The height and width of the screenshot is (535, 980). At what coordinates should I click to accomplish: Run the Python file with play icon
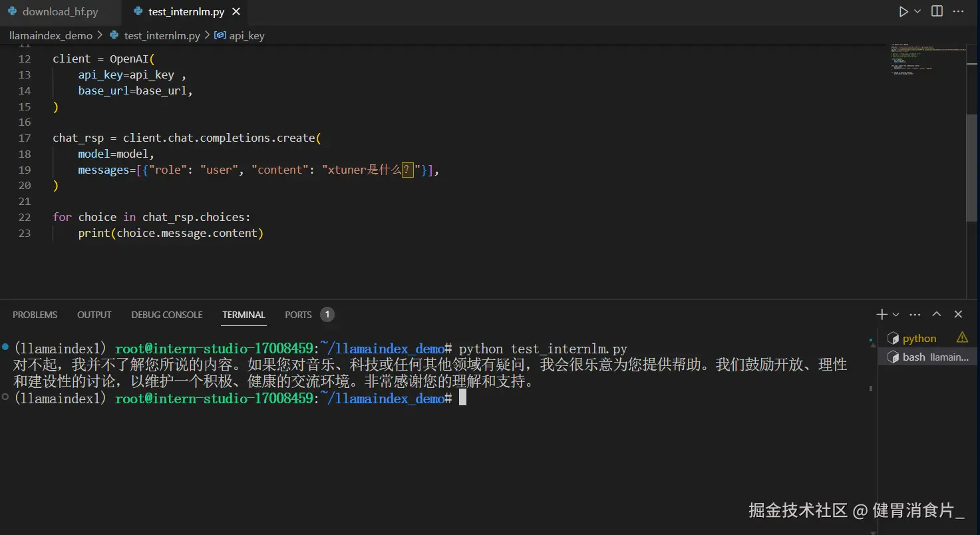(903, 11)
